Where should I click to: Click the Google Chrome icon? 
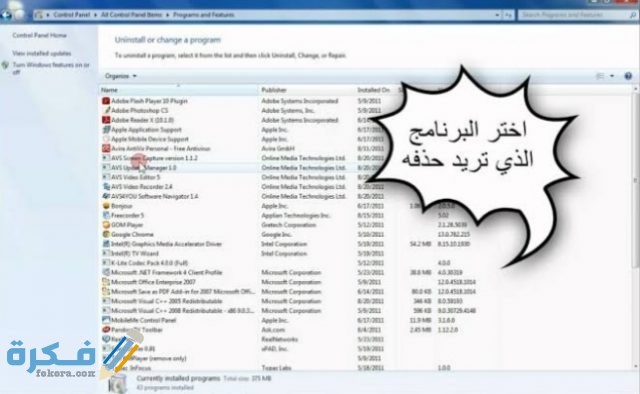(x=106, y=234)
